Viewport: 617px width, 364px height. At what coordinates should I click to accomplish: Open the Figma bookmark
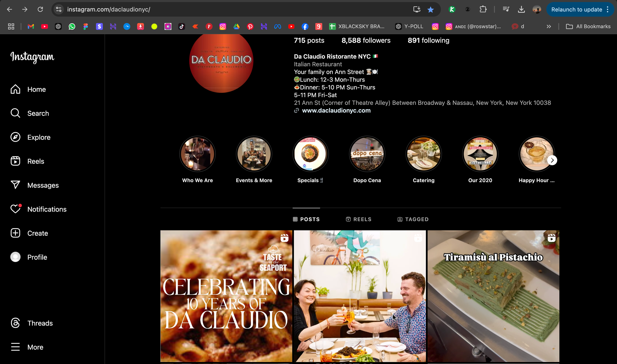(86, 26)
